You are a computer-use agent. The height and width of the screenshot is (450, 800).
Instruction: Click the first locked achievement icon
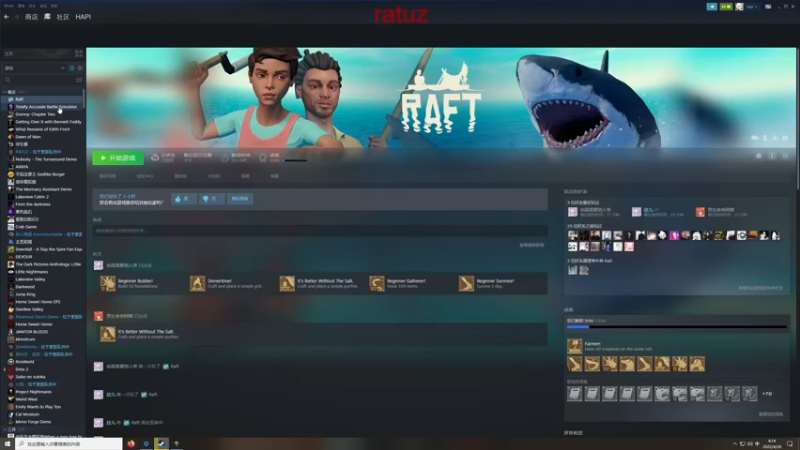click(x=574, y=393)
